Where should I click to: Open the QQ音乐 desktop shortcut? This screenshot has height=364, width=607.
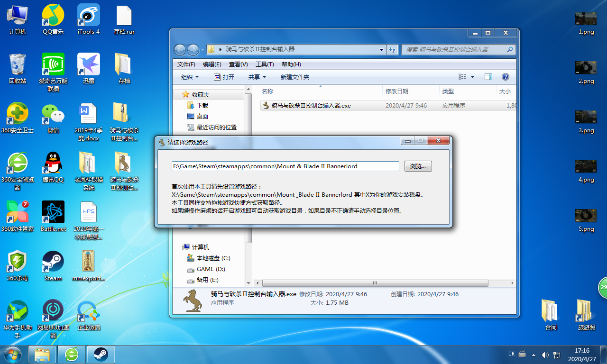tap(53, 19)
